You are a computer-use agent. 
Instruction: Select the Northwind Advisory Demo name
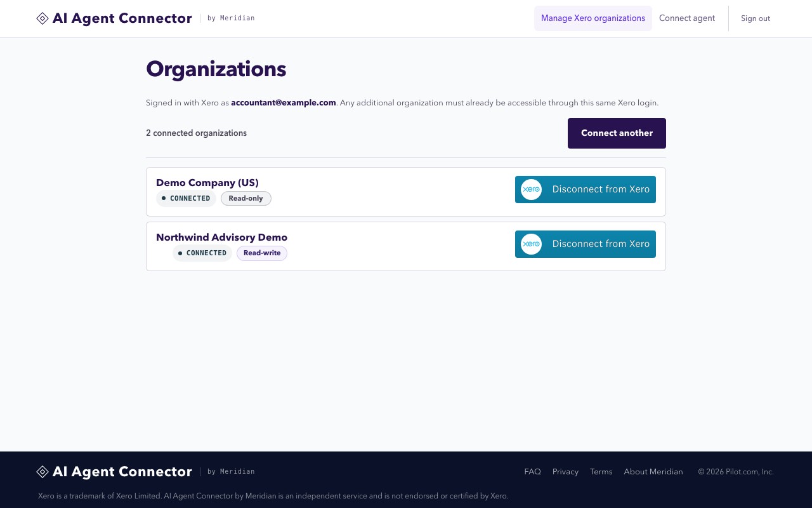(x=222, y=237)
